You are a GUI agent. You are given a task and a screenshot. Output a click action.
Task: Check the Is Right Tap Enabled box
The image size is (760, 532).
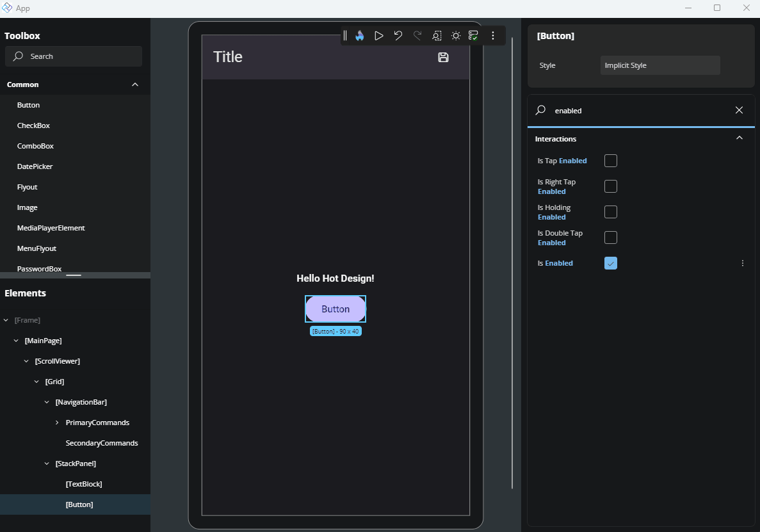click(610, 186)
